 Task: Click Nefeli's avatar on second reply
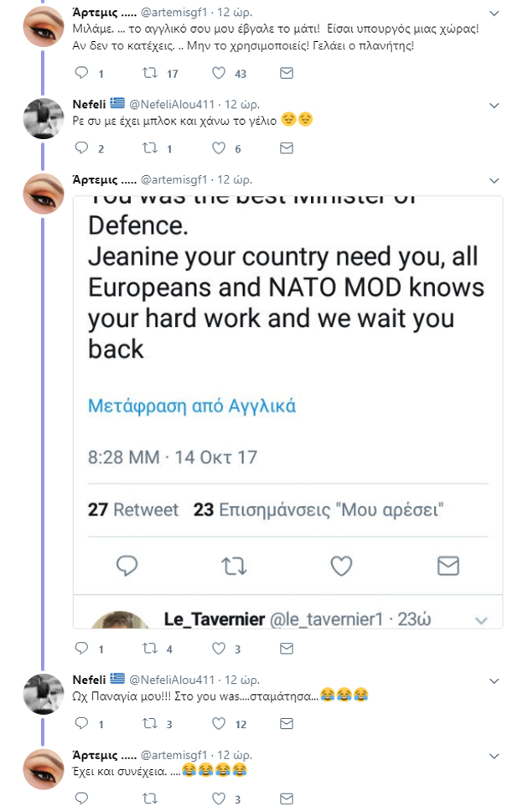(44, 694)
